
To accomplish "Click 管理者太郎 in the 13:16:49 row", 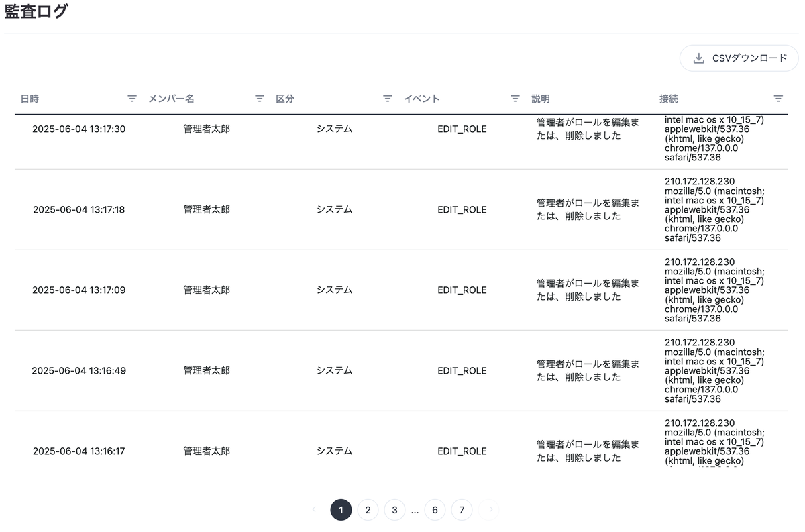I will [207, 370].
